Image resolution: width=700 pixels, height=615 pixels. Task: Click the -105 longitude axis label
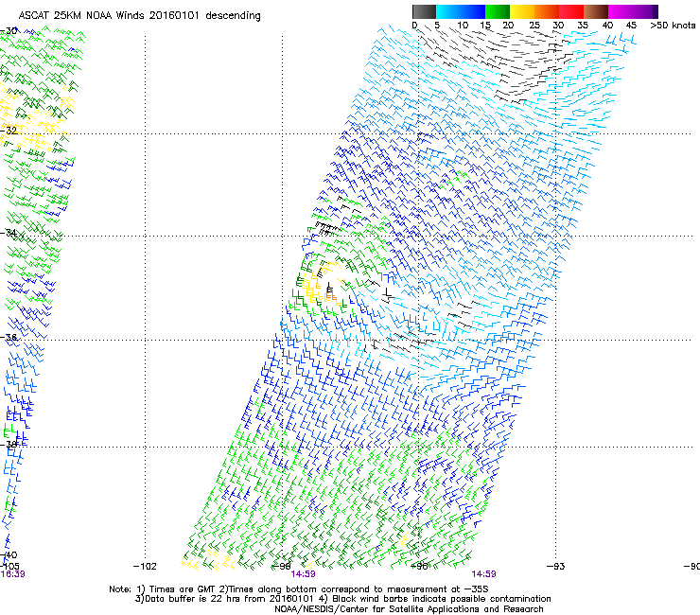pyautogui.click(x=9, y=567)
